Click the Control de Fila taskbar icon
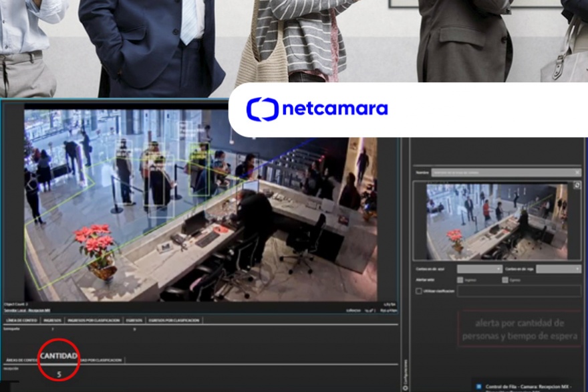Screen dimensions: 588x392 click(x=479, y=387)
